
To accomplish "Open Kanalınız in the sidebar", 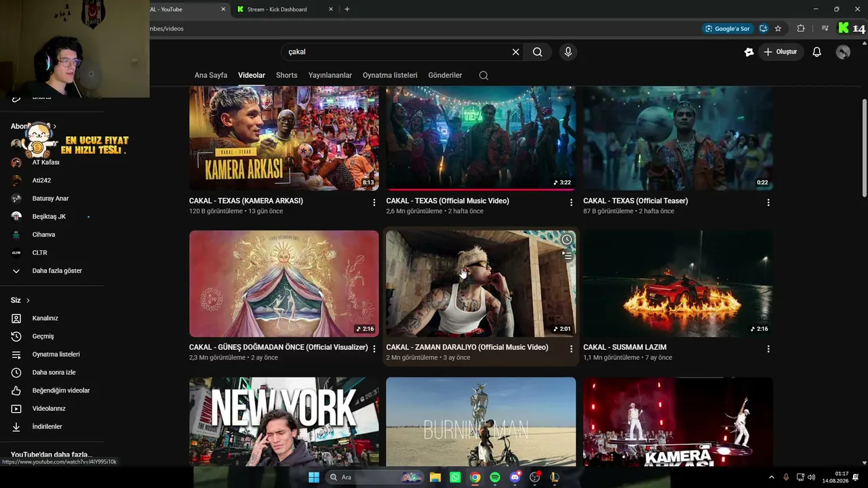I will [45, 318].
